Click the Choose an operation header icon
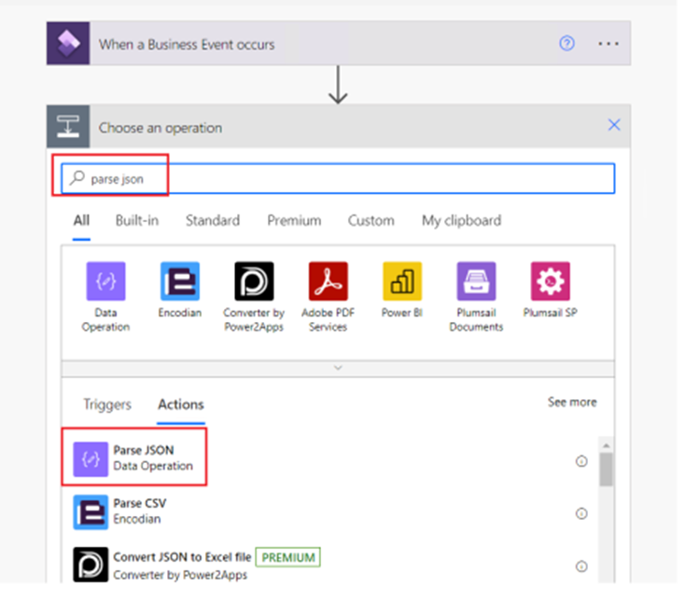 coord(68,127)
